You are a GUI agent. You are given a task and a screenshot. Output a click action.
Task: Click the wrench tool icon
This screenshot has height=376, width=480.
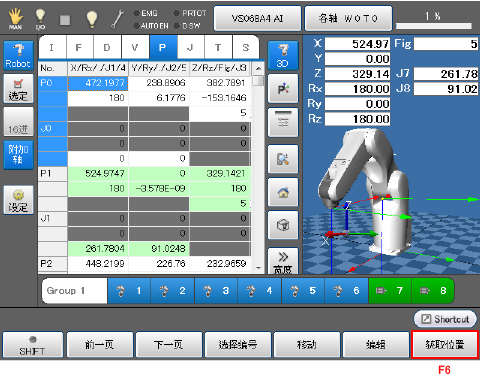click(118, 19)
